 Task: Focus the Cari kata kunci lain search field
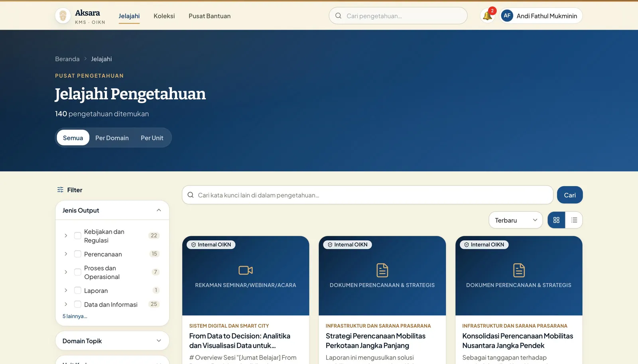point(368,195)
